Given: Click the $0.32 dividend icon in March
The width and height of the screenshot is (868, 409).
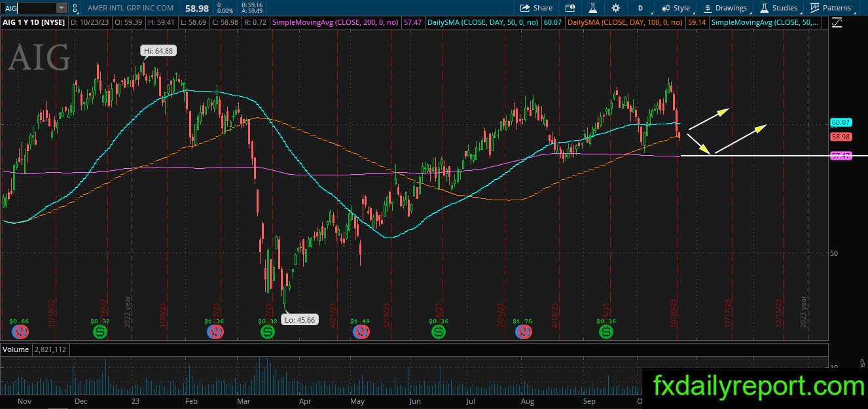Looking at the screenshot, I should [x=267, y=332].
